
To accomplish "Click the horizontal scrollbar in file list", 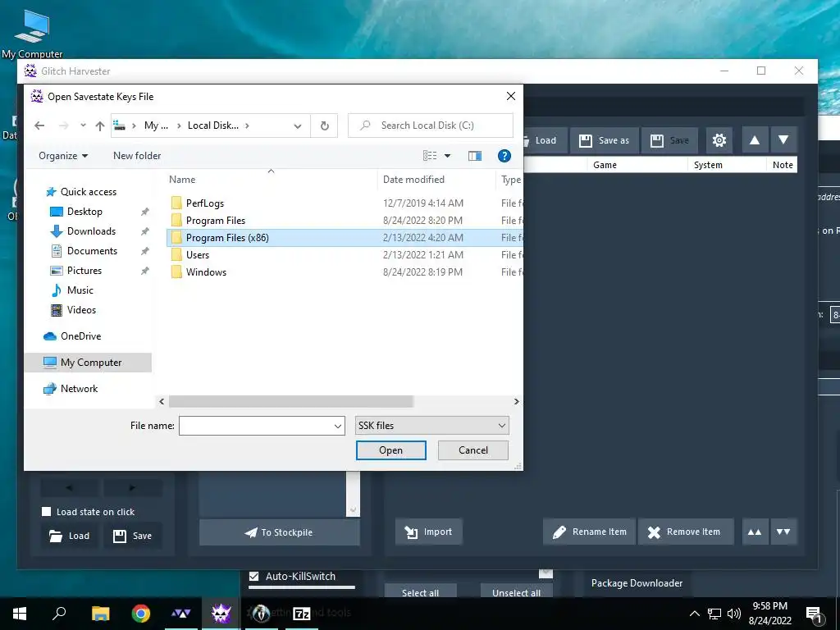I will click(291, 402).
